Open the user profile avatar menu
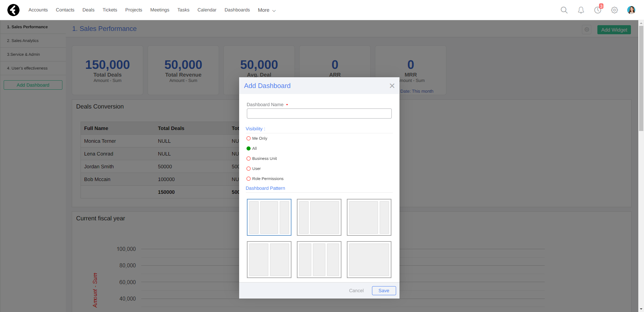The image size is (644, 312). (x=631, y=10)
